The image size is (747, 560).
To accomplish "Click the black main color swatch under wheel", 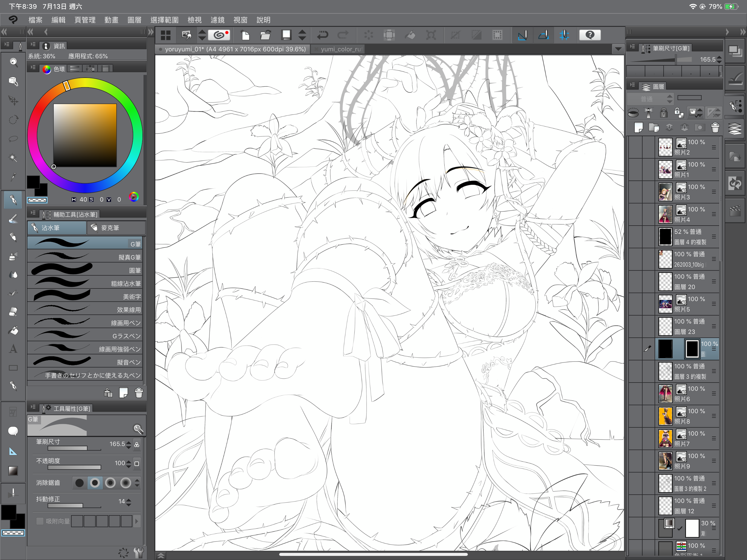I will (33, 182).
